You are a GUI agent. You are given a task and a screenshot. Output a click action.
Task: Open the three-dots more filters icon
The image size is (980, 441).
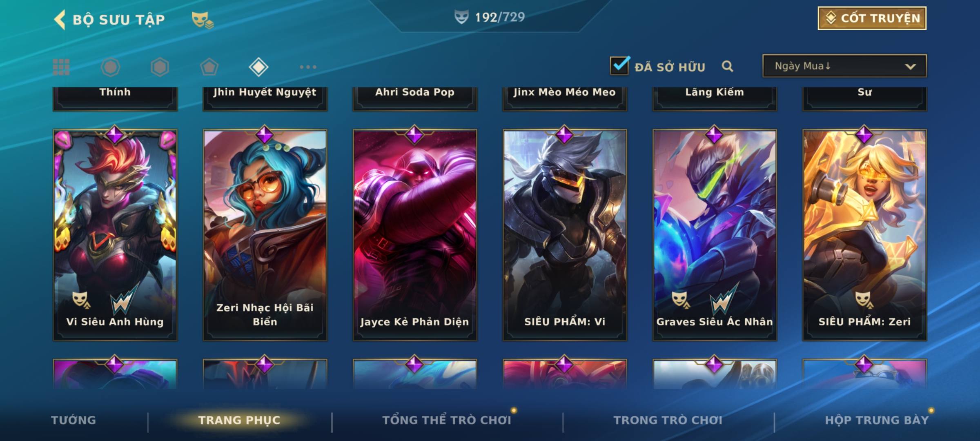click(x=308, y=67)
